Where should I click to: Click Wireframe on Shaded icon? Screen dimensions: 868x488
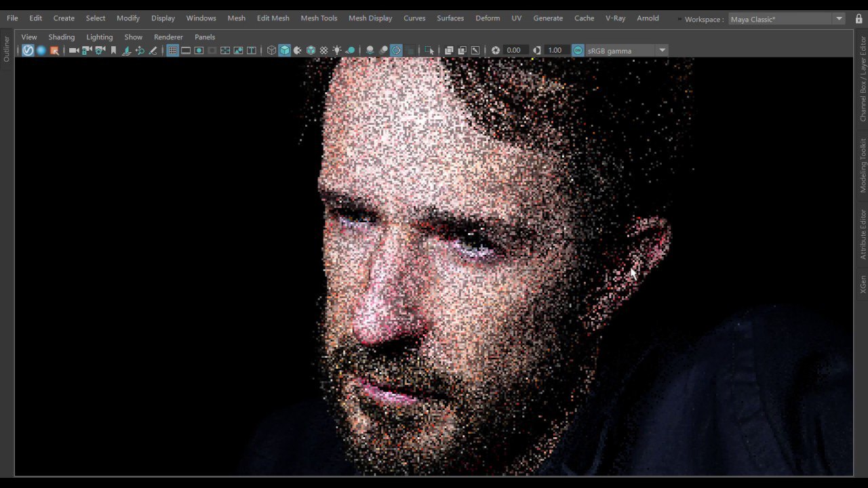tap(311, 50)
